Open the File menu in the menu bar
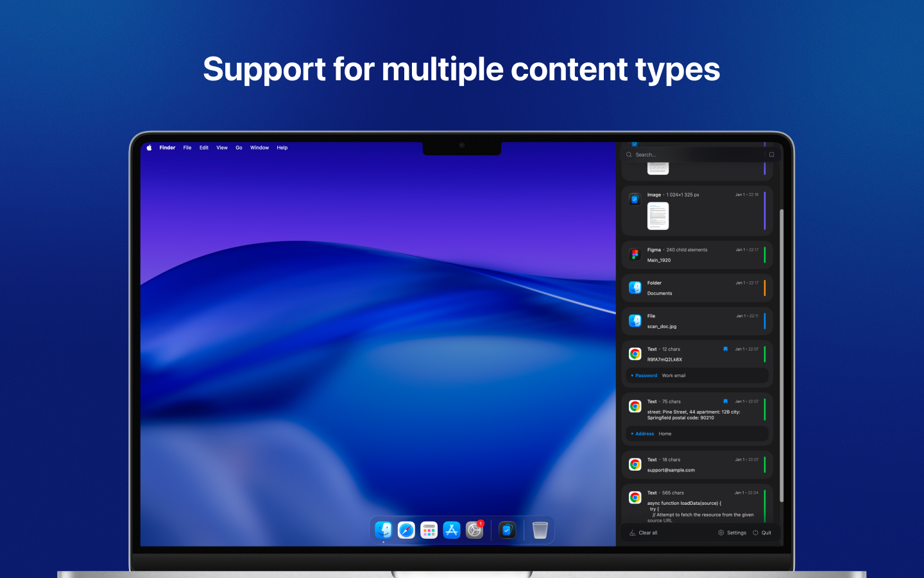This screenshot has height=578, width=924. [x=187, y=148]
